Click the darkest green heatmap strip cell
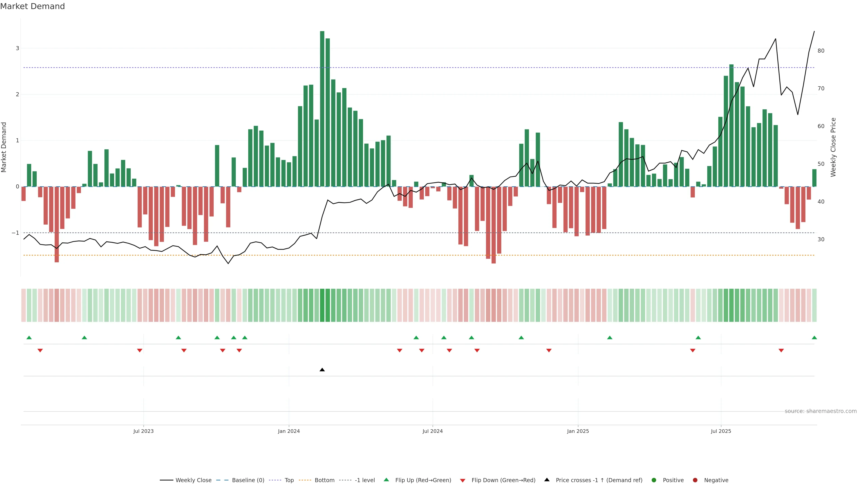This screenshot has width=868, height=488. click(x=322, y=305)
